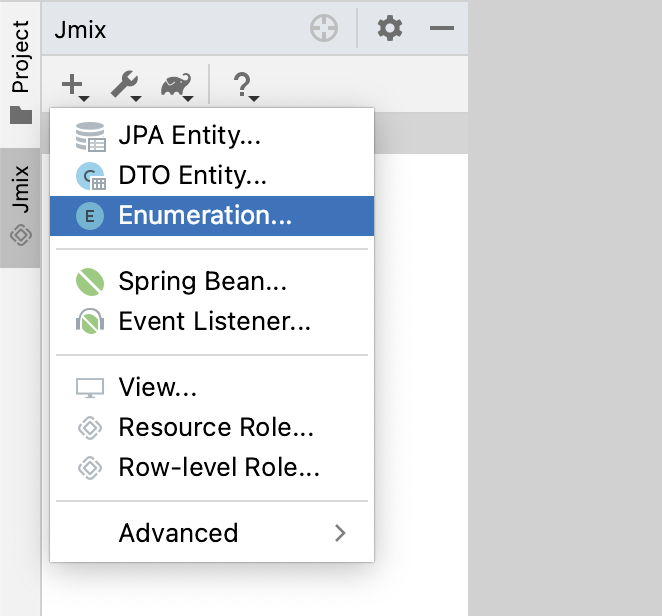Open the question mark help dropdown
The width and height of the screenshot is (662, 616).
tap(244, 86)
